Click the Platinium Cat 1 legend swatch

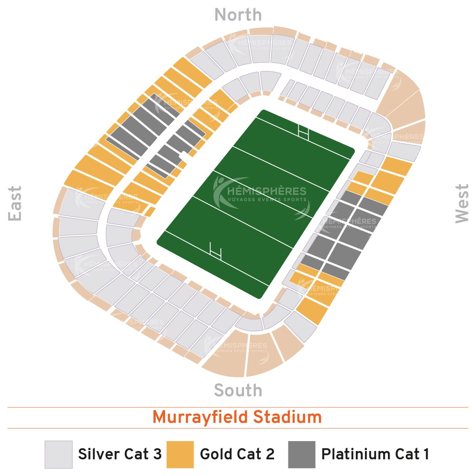click(302, 455)
